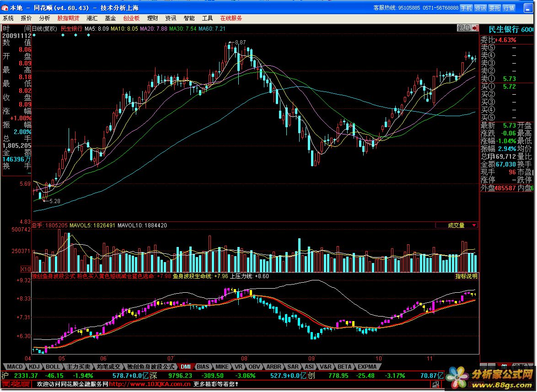The image size is (537, 392).
Task: Select the SAR indicator tab
Action: 293,367
